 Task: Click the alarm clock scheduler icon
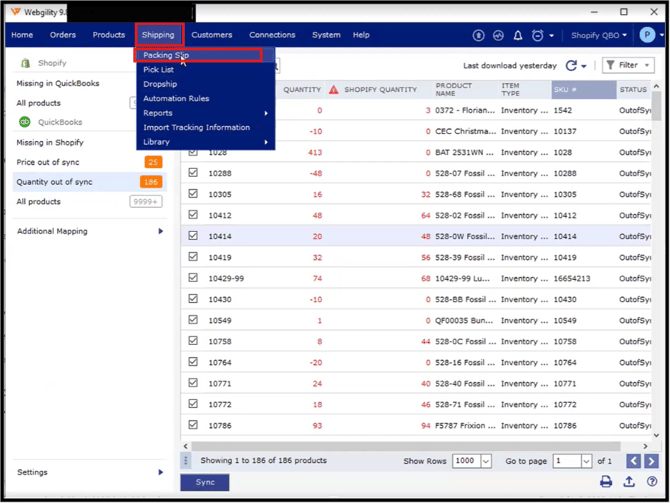[538, 35]
